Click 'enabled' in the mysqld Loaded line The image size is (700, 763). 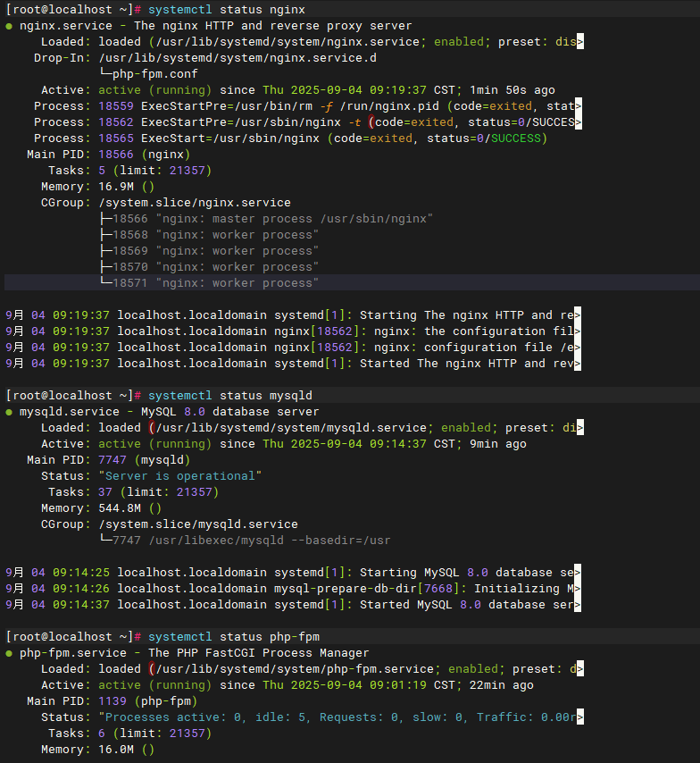tap(466, 428)
